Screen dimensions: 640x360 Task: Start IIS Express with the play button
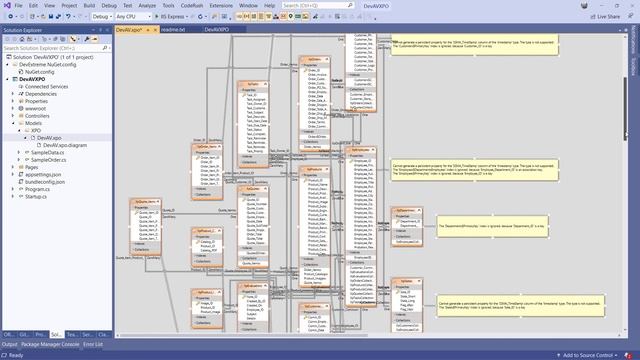[x=156, y=17]
